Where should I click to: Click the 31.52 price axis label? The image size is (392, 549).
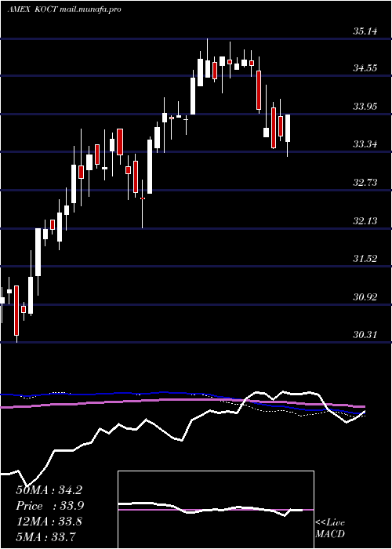(365, 259)
